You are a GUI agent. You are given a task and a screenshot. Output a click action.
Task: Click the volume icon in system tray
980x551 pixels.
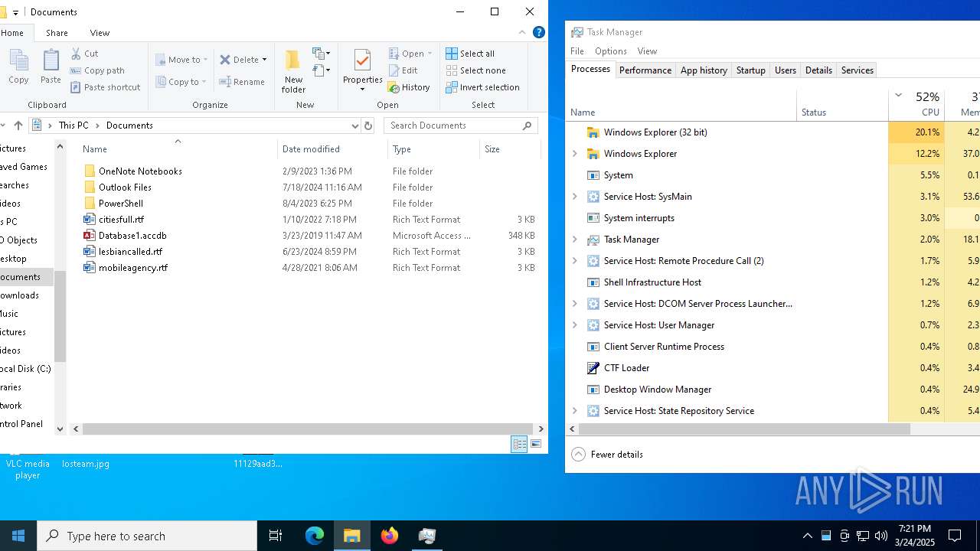(x=881, y=536)
